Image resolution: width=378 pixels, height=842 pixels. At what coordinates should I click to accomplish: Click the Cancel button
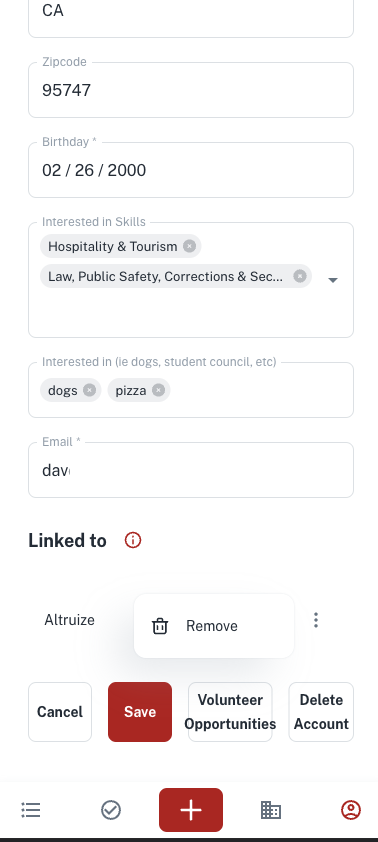click(60, 712)
